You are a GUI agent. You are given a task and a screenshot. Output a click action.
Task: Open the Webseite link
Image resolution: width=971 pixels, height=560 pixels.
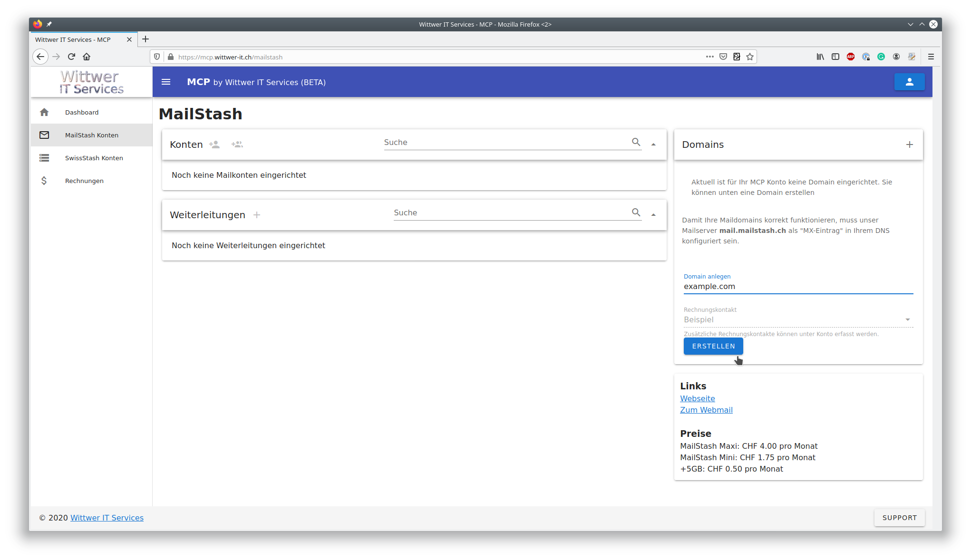pos(697,398)
